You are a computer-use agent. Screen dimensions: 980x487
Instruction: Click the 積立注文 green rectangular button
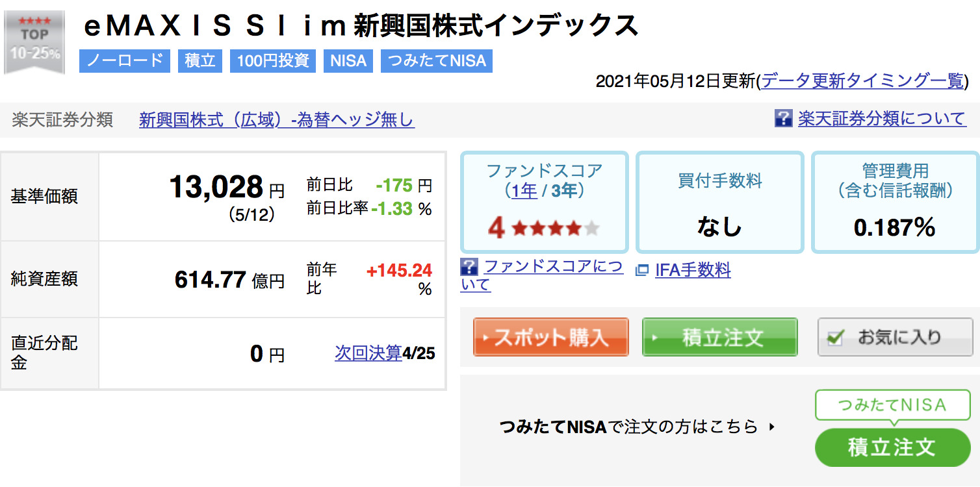(x=719, y=337)
